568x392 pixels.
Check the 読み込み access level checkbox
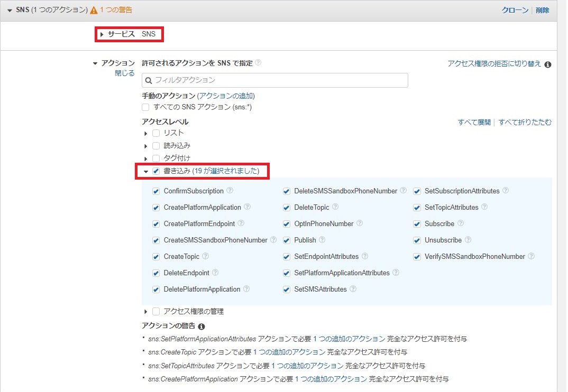click(x=156, y=146)
